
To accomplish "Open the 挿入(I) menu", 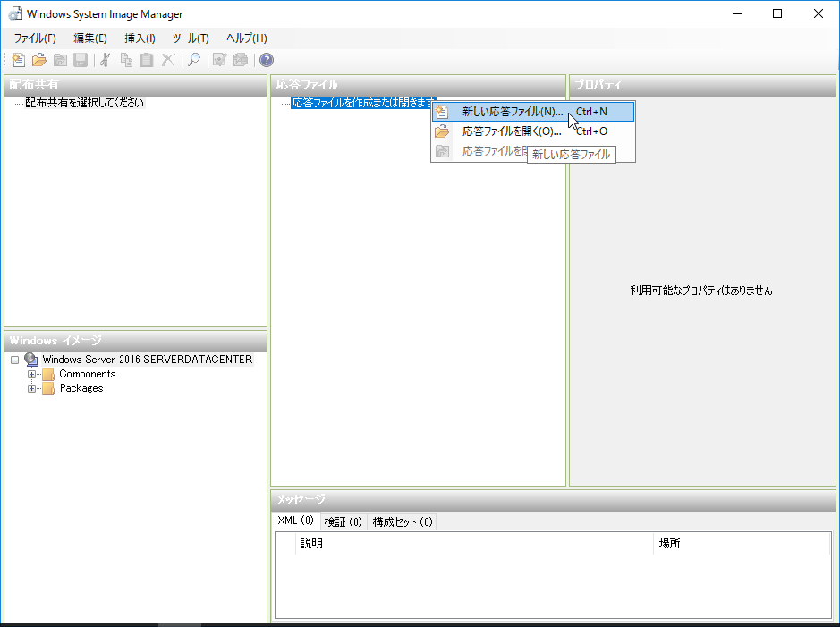I will click(140, 38).
